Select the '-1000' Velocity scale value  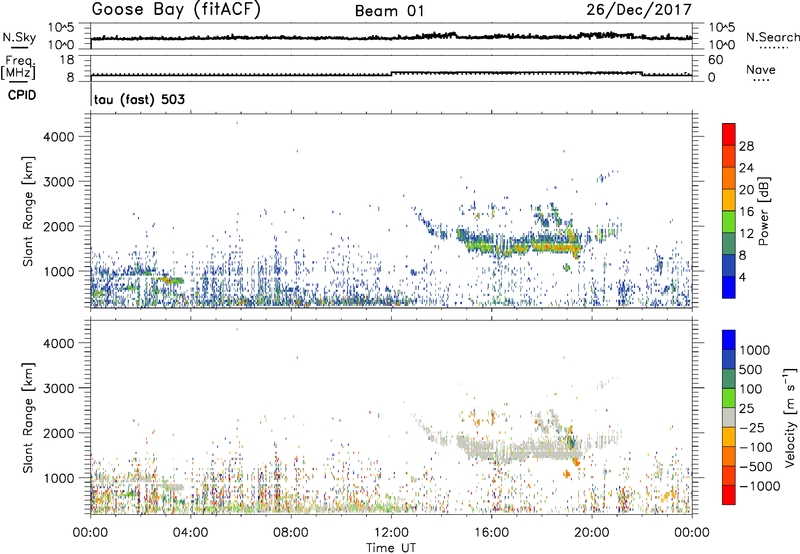coord(759,486)
